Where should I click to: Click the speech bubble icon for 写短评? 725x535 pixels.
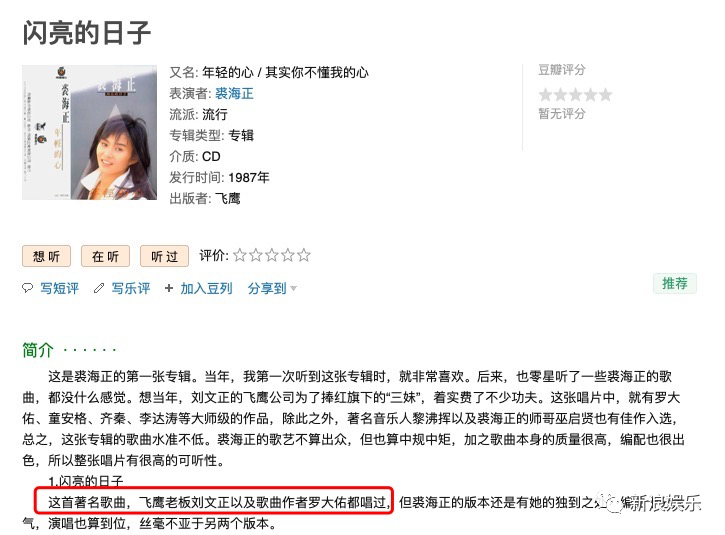28,288
